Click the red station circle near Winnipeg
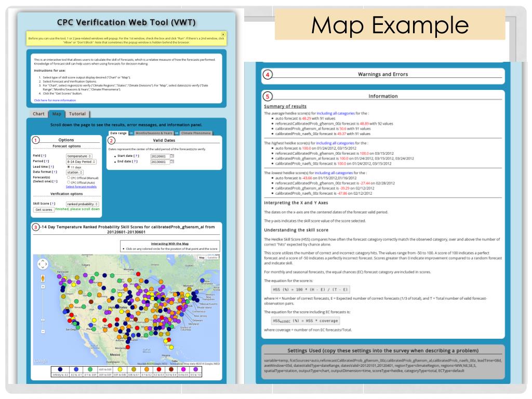The height and width of the screenshot is (399, 532). click(138, 274)
